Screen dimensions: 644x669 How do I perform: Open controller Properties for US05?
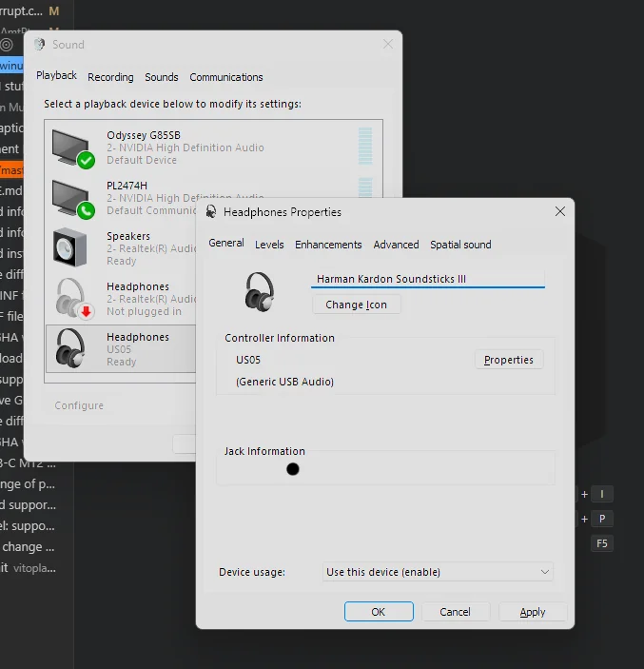pyautogui.click(x=508, y=360)
